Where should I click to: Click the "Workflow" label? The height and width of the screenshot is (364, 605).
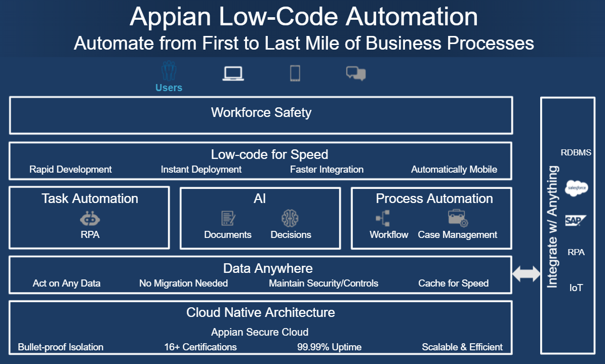389,235
